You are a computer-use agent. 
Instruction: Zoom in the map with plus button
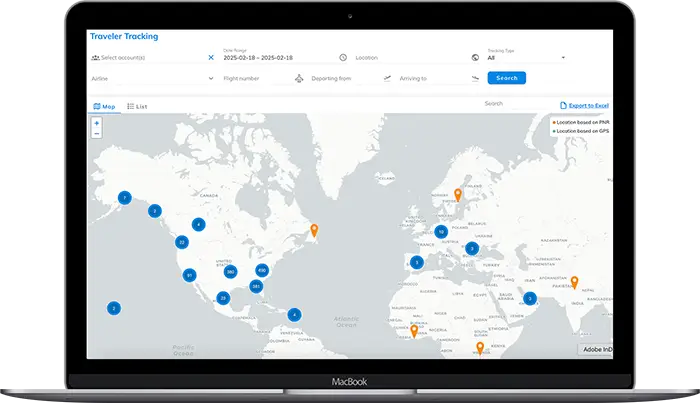[96, 123]
